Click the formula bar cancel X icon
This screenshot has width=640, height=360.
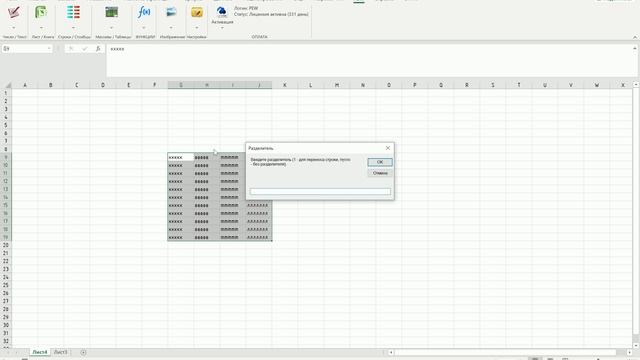71,49
